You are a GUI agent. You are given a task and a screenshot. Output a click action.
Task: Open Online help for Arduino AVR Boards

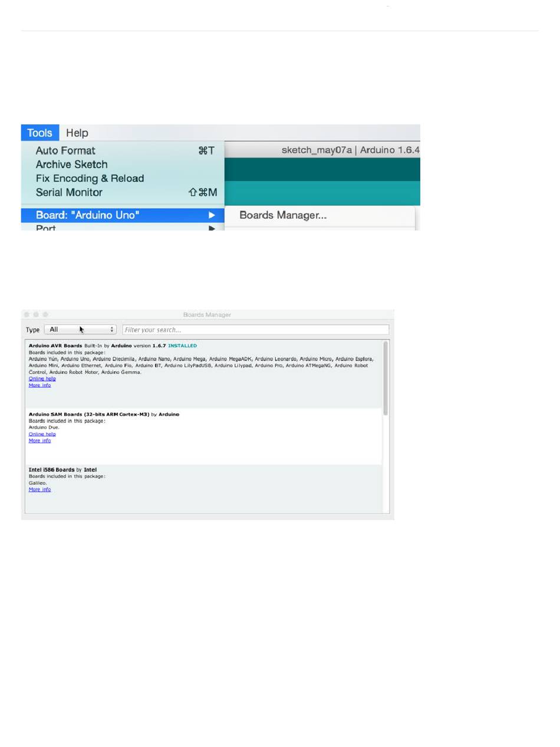click(x=42, y=379)
